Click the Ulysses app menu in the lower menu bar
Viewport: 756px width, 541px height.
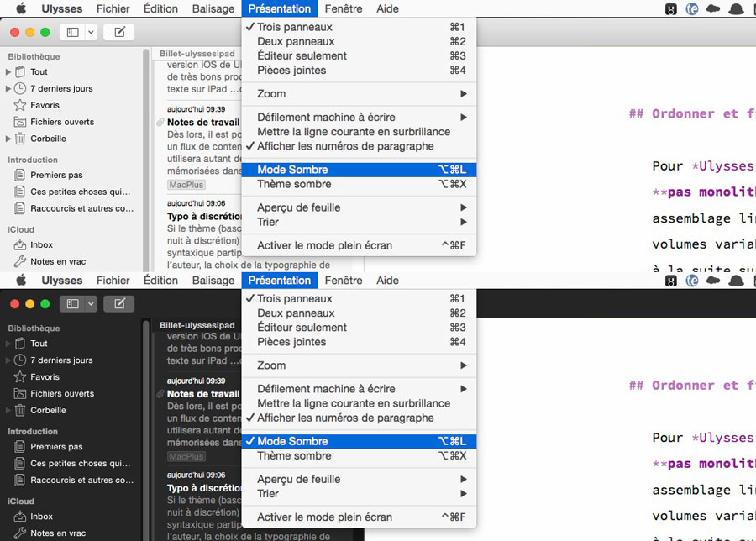tap(61, 280)
